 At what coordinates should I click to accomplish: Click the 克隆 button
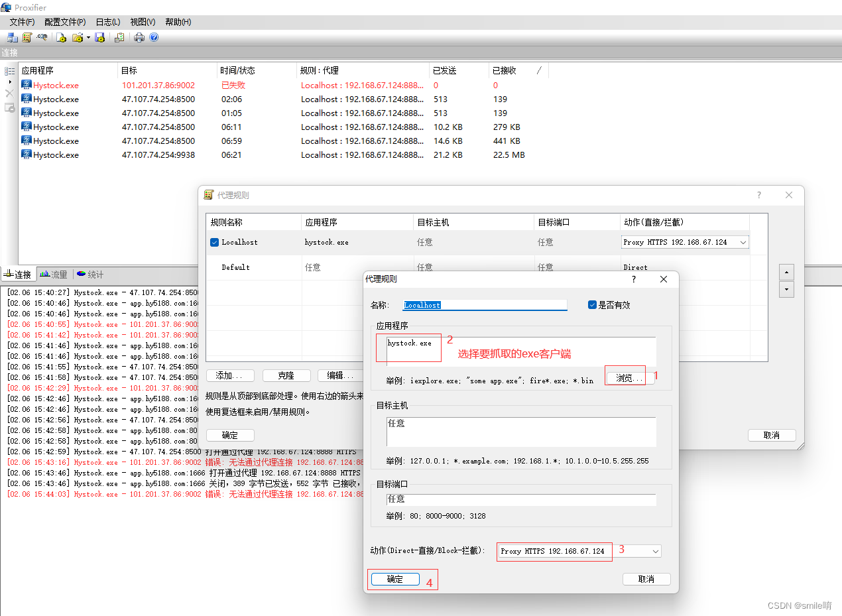(286, 375)
